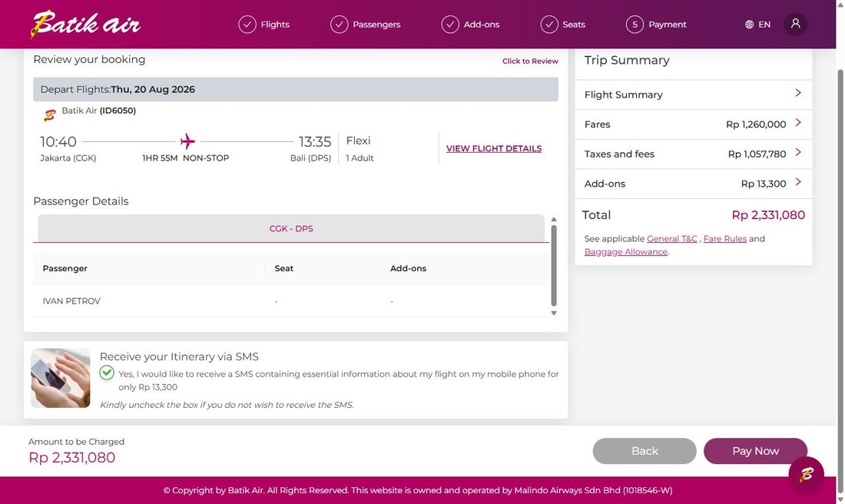This screenshot has height=504, width=845.
Task: Click the Seats step checkmark icon
Action: coord(549,25)
